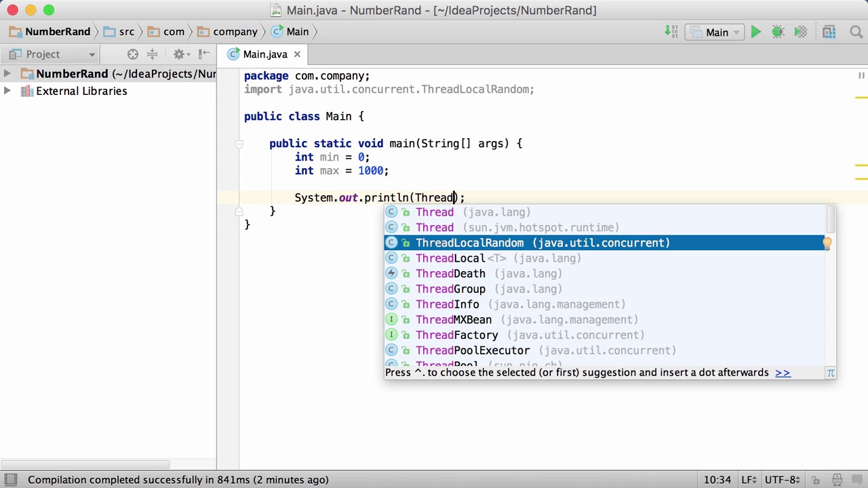The width and height of the screenshot is (868, 488).
Task: Choose ThreadGroup suggestion
Action: click(605, 289)
